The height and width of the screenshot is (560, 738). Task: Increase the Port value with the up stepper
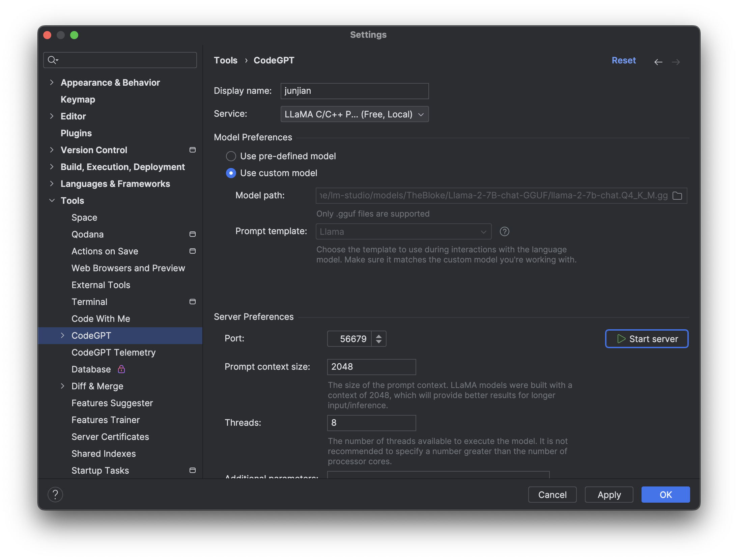(x=379, y=336)
